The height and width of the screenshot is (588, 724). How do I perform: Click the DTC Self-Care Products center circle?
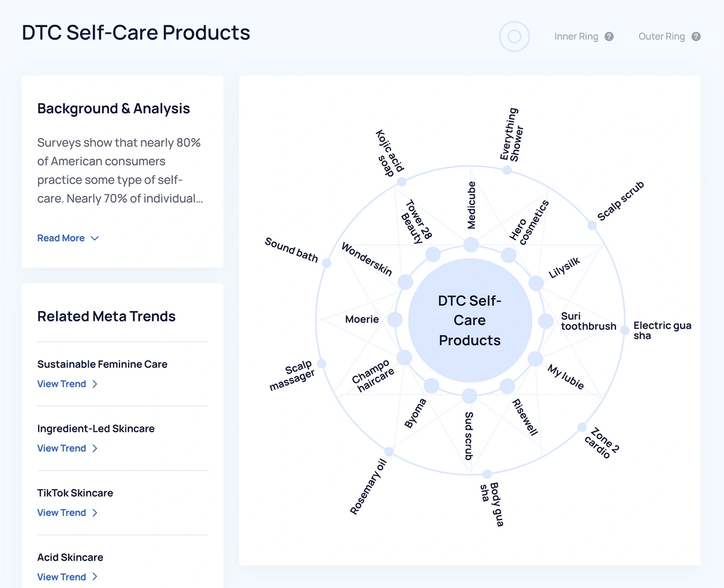pos(469,320)
